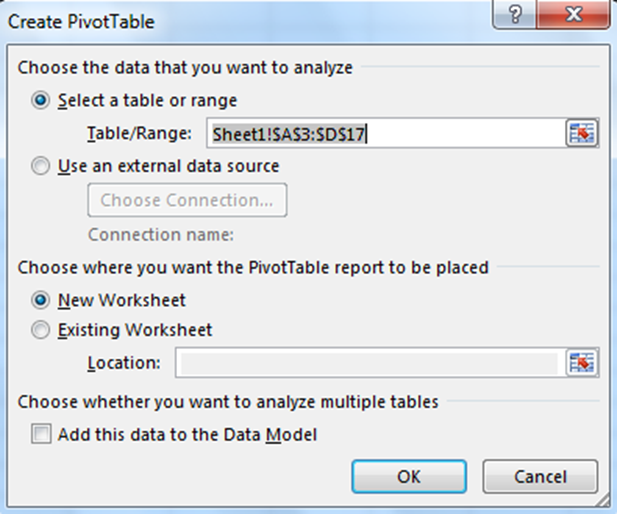Click inside the Table/Range text field
The image size is (617, 514).
[x=385, y=133]
